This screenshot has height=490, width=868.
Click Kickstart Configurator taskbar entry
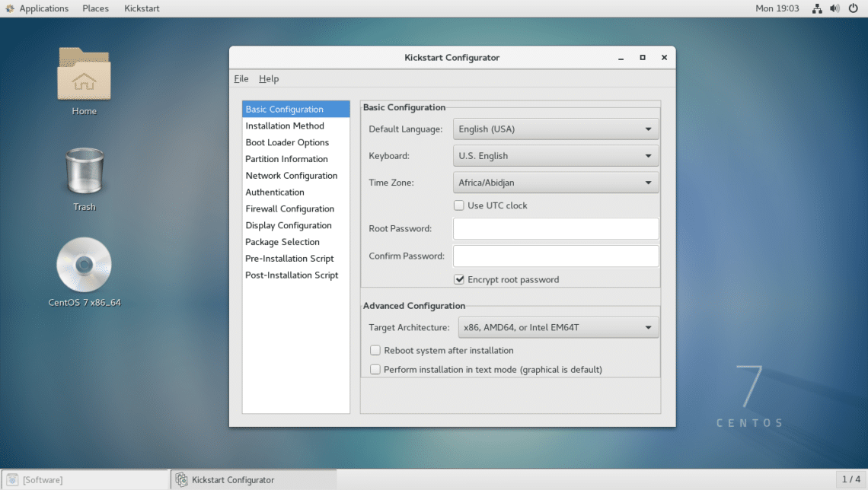[252, 480]
